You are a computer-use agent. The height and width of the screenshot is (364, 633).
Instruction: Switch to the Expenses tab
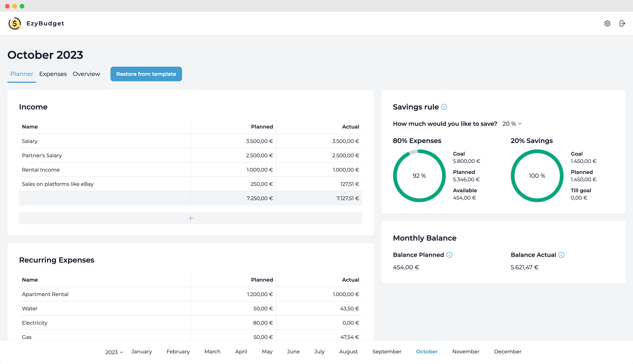click(53, 74)
